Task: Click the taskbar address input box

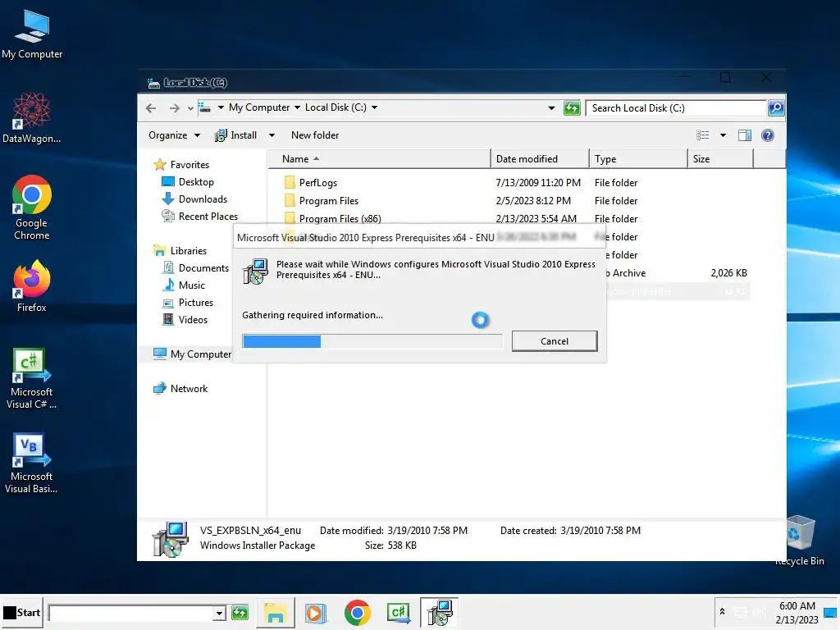Action: [x=131, y=613]
